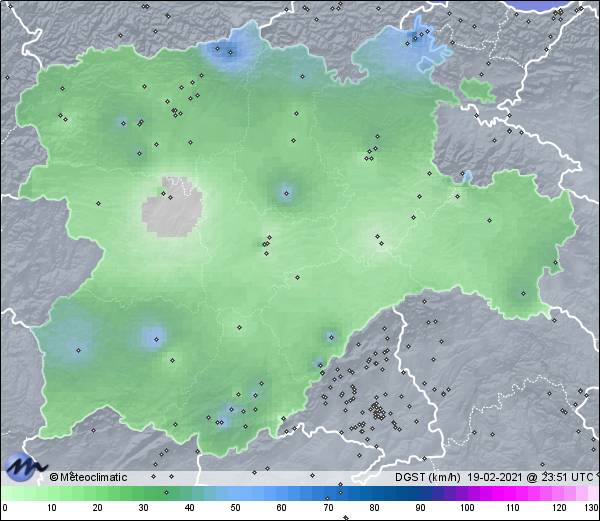Click the 70 label on the legend
Viewport: 600px width, 521px height.
(328, 508)
